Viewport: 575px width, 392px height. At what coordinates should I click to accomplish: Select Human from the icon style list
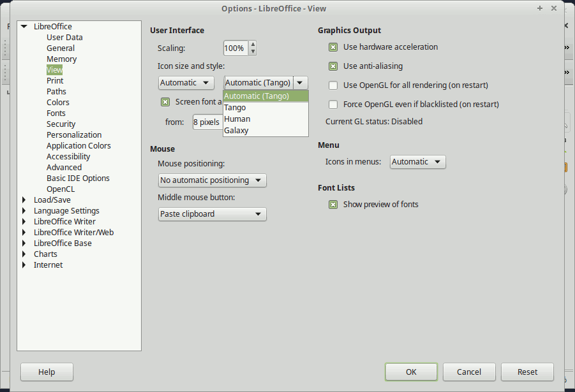(x=237, y=119)
